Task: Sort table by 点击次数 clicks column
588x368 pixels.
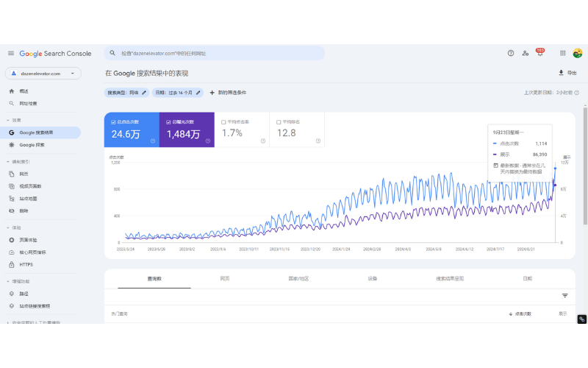Action: coord(520,314)
